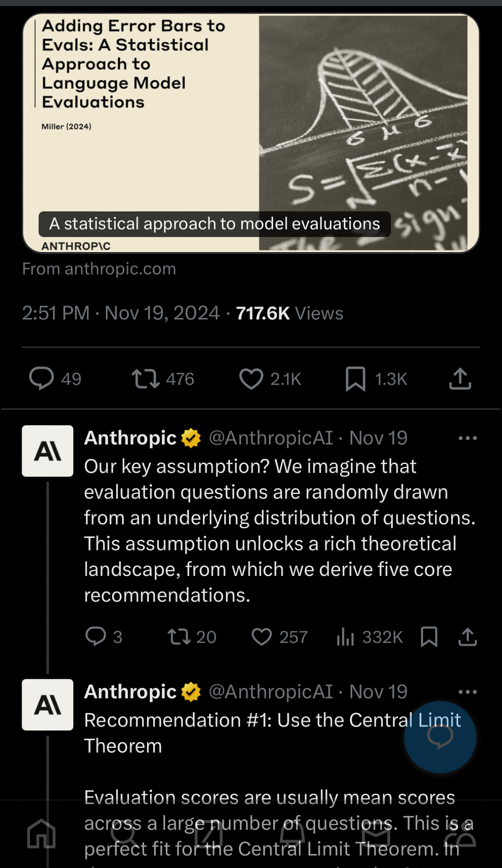Open Anthropic's profile picture on Recommendation tweet
This screenshot has height=868, width=502.
(48, 704)
